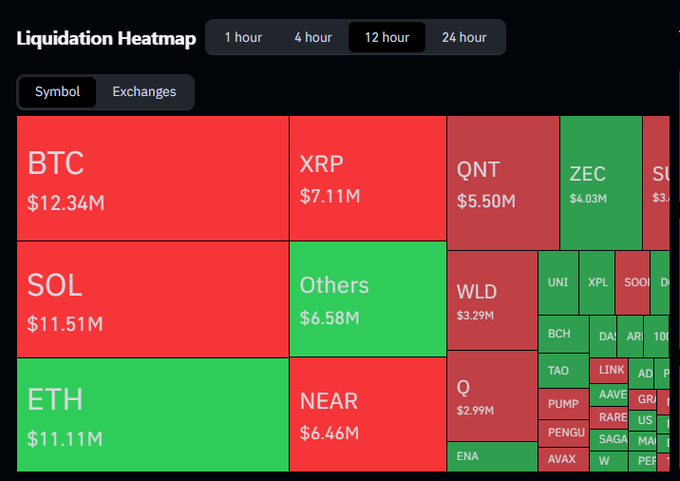Open the ENA heatmap tile
680x481 pixels.
(x=492, y=457)
